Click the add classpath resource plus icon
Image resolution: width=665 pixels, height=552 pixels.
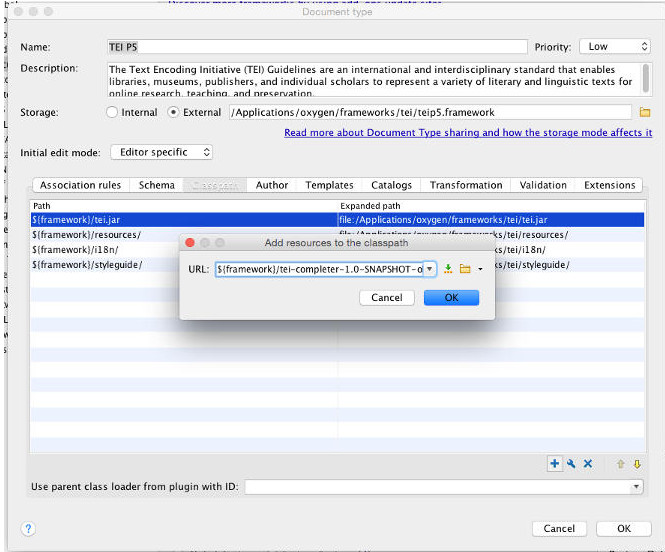tap(554, 464)
